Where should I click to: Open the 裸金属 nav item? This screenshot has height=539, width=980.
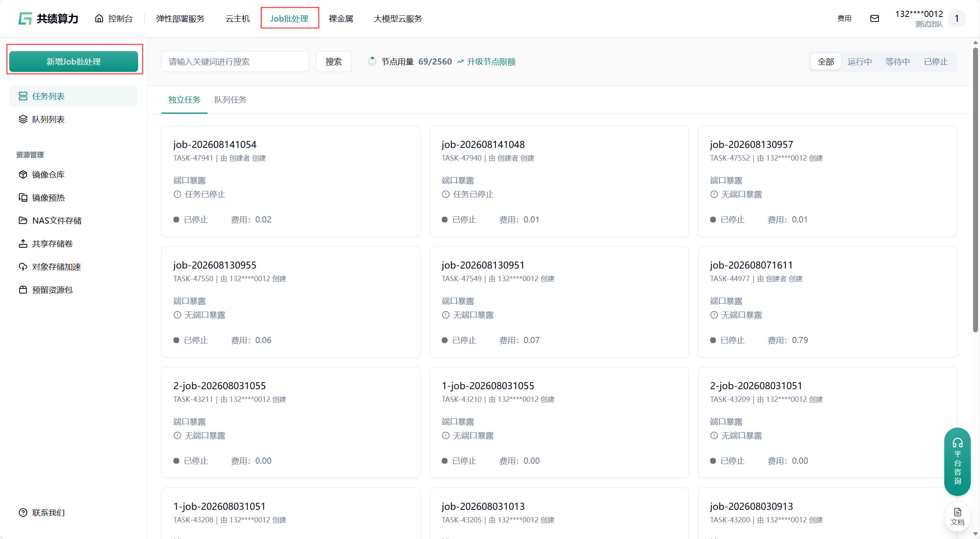point(341,18)
